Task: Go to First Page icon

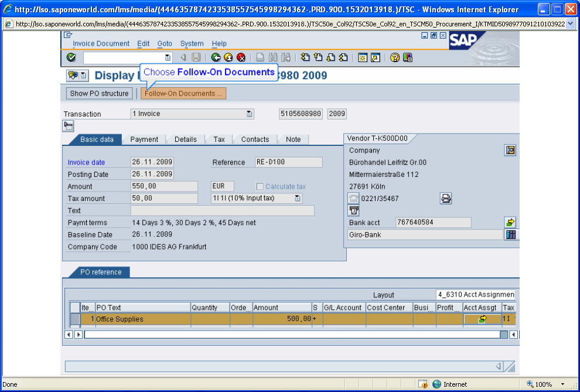Action: point(305,57)
